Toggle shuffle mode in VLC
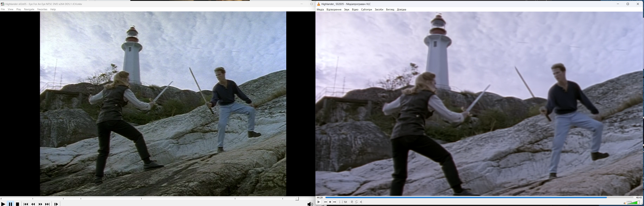 point(361,202)
